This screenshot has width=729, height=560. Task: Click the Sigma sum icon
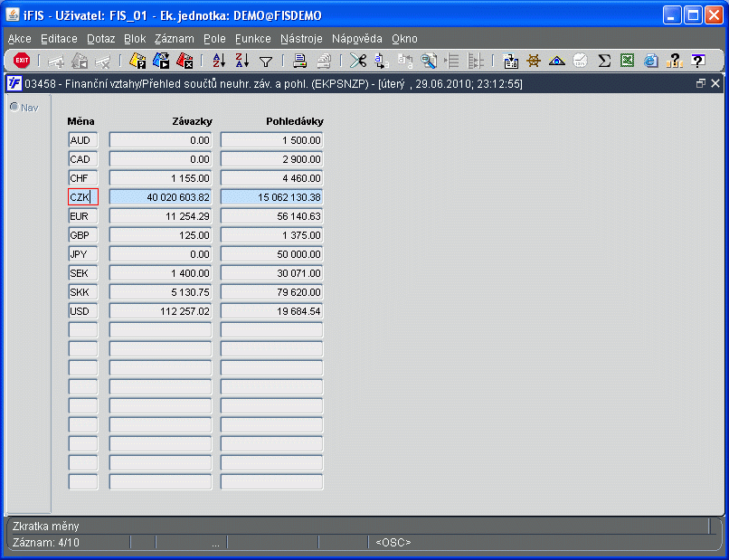tap(604, 61)
